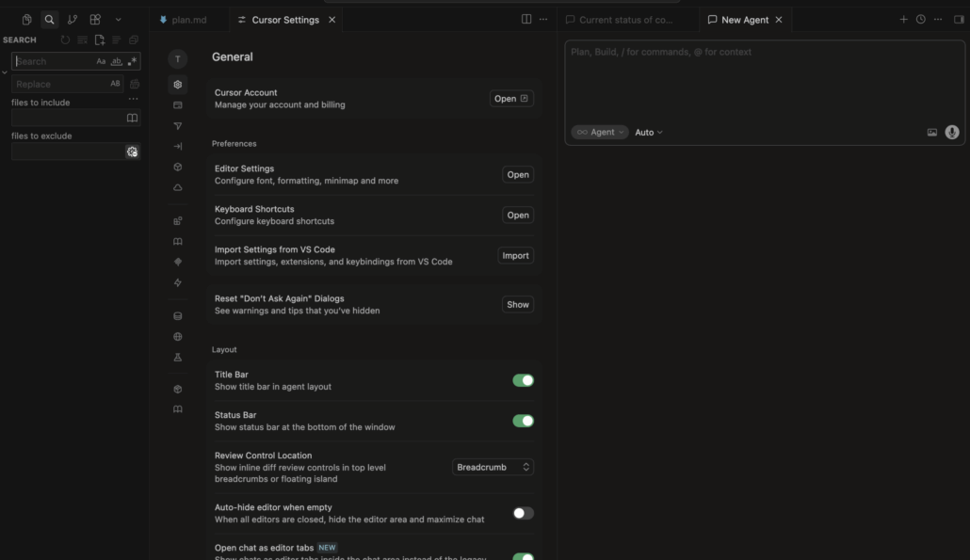The height and width of the screenshot is (560, 970).
Task: Click Import for VS Code settings
Action: pos(515,256)
